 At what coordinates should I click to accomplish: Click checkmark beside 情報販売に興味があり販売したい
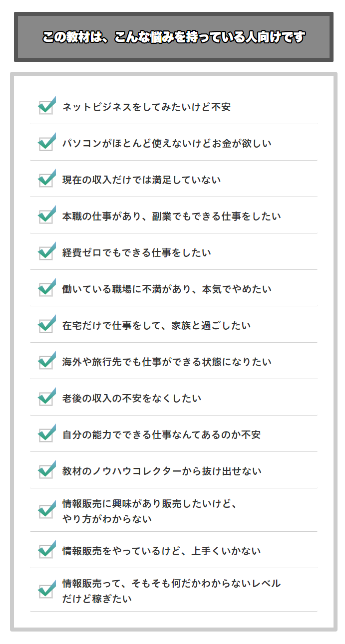point(47,509)
